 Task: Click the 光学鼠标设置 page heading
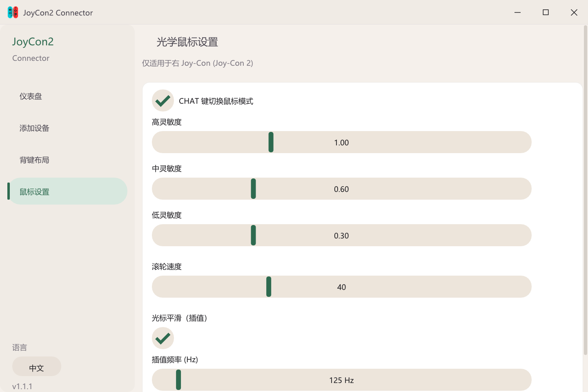(187, 42)
